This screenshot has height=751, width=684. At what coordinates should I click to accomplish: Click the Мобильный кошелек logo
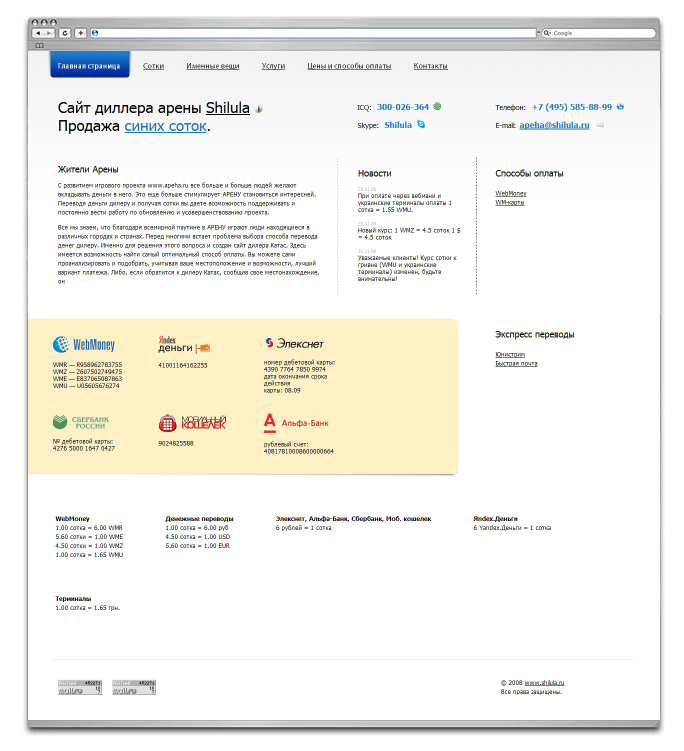coord(192,422)
